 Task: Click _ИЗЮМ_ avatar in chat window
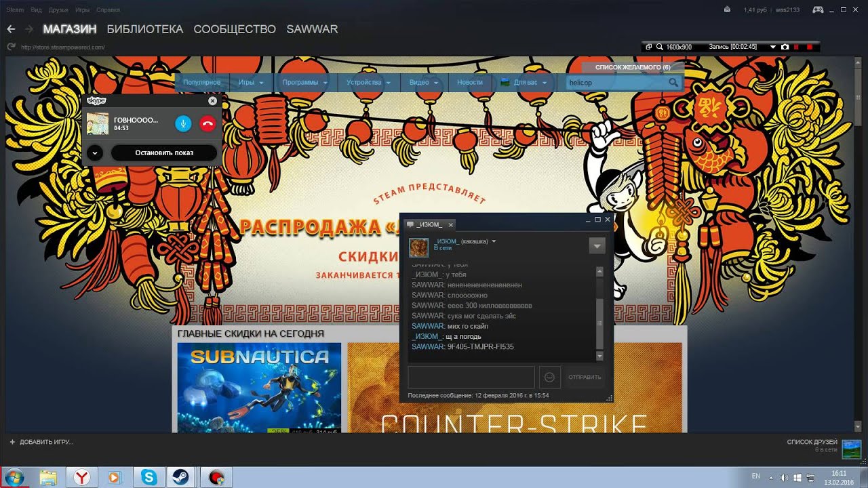[418, 247]
